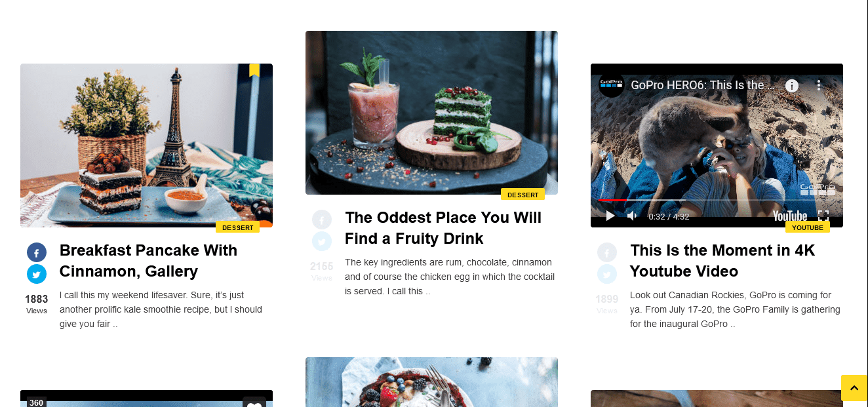Click Twitter icon beside Fruity Drink post
The image size is (868, 407).
pyautogui.click(x=322, y=241)
